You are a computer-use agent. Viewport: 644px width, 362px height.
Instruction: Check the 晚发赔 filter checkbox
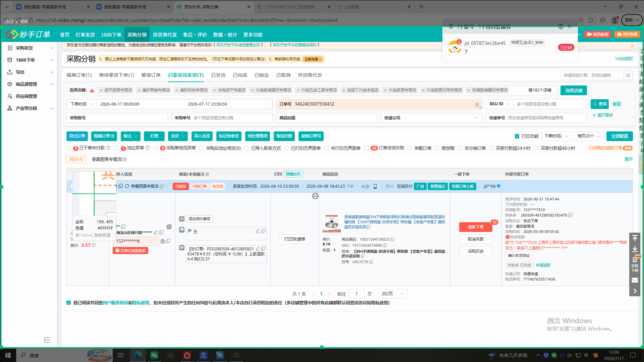(437, 148)
